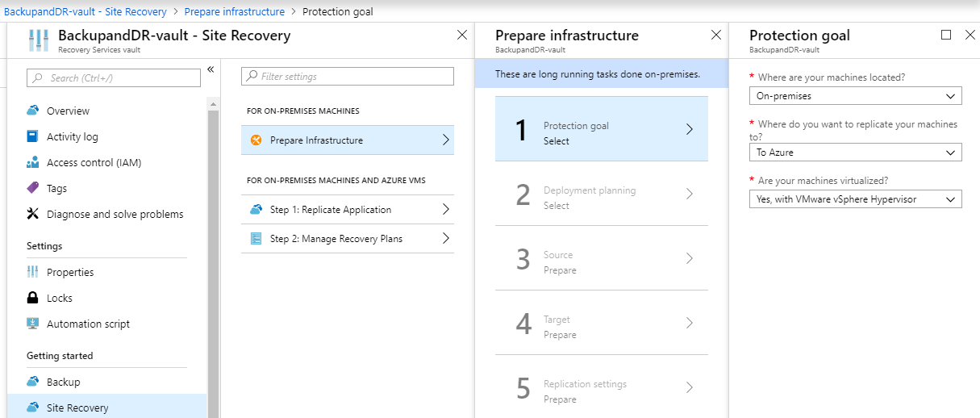The height and width of the screenshot is (418, 980).
Task: Maximize the Protection goal blade
Action: [946, 35]
